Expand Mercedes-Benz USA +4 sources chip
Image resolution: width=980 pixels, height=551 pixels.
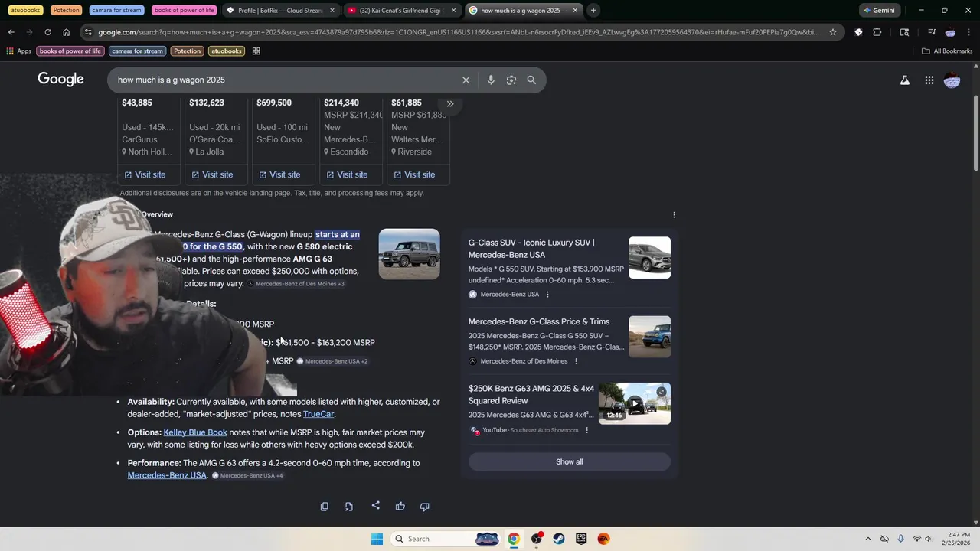click(247, 476)
